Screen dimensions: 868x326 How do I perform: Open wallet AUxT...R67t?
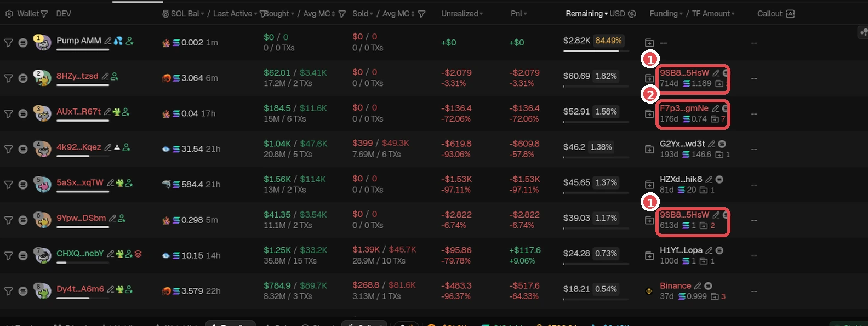79,112
